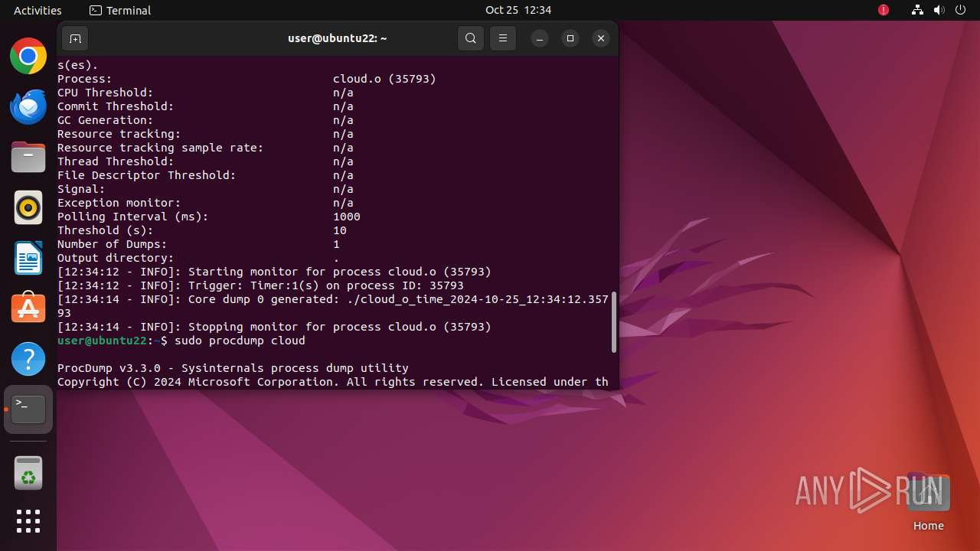Click the 'Thread Threshold:' line

[205, 161]
